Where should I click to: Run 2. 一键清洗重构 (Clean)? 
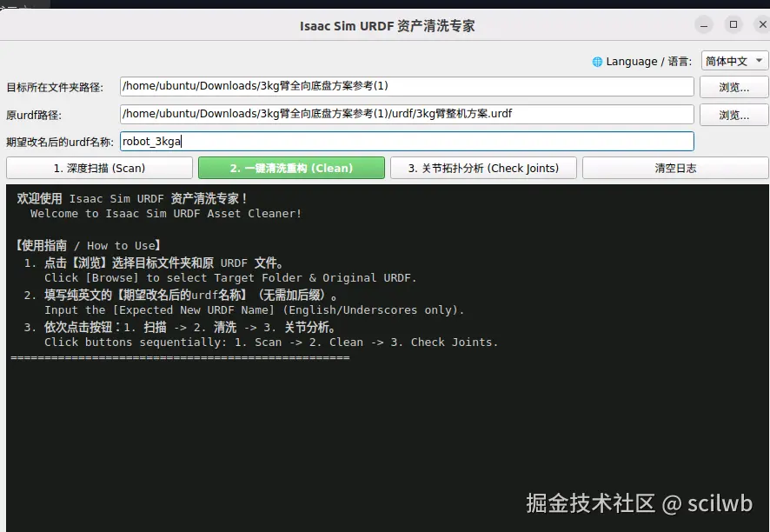291,168
